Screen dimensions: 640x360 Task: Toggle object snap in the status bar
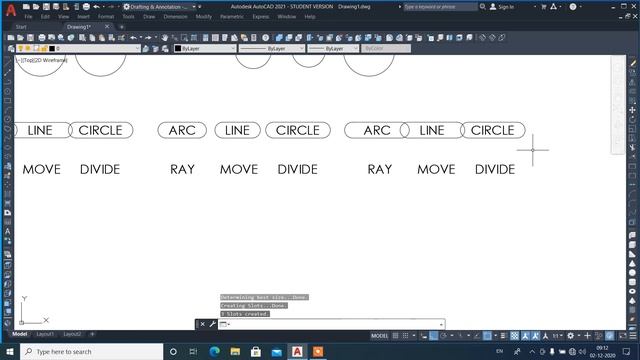487,336
